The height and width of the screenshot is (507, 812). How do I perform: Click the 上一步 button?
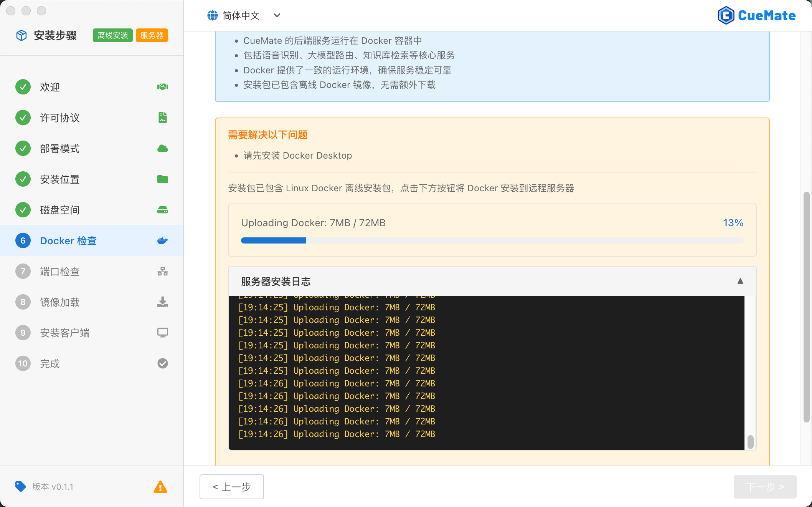point(231,487)
